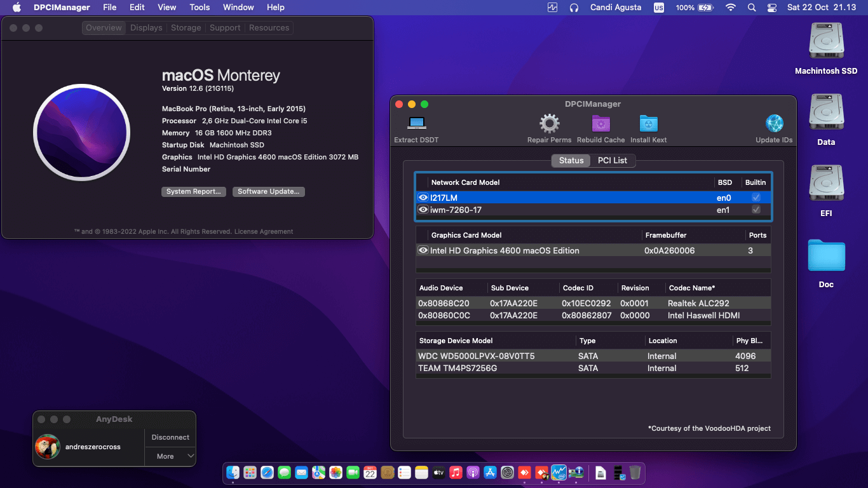
Task: Open the Trash in the Dock
Action: [636, 473]
